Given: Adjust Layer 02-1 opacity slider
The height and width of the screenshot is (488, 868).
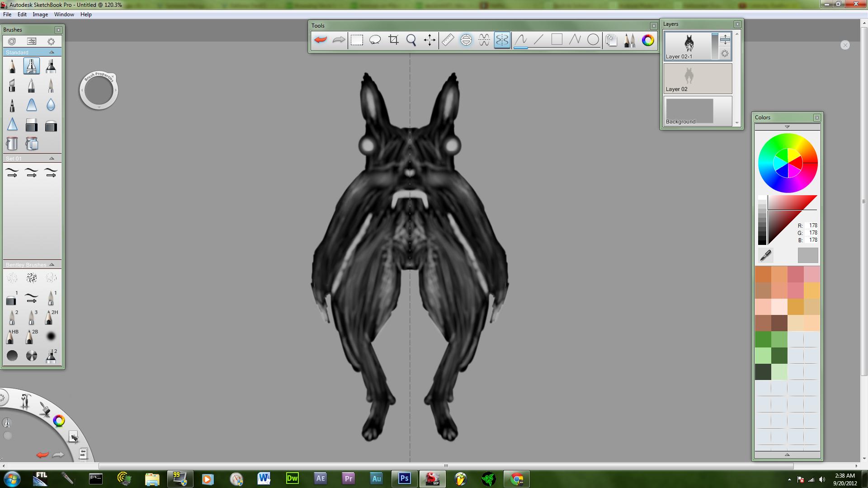Looking at the screenshot, I should click(715, 46).
